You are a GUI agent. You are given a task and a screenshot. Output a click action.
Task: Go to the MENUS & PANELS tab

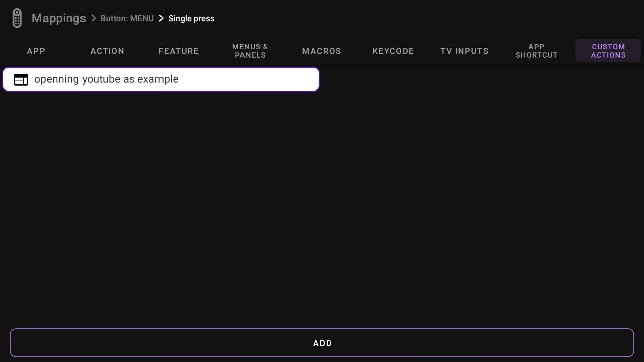click(250, 51)
